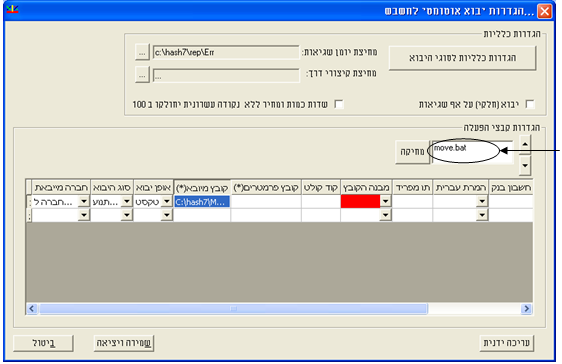Click the סוג היבוא column header
This screenshot has width=562, height=364.
tap(112, 187)
